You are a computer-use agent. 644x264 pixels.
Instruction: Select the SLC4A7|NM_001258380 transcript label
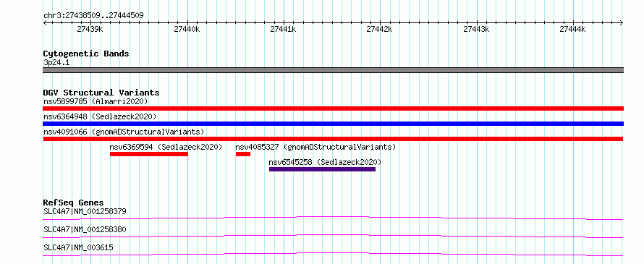(85, 229)
